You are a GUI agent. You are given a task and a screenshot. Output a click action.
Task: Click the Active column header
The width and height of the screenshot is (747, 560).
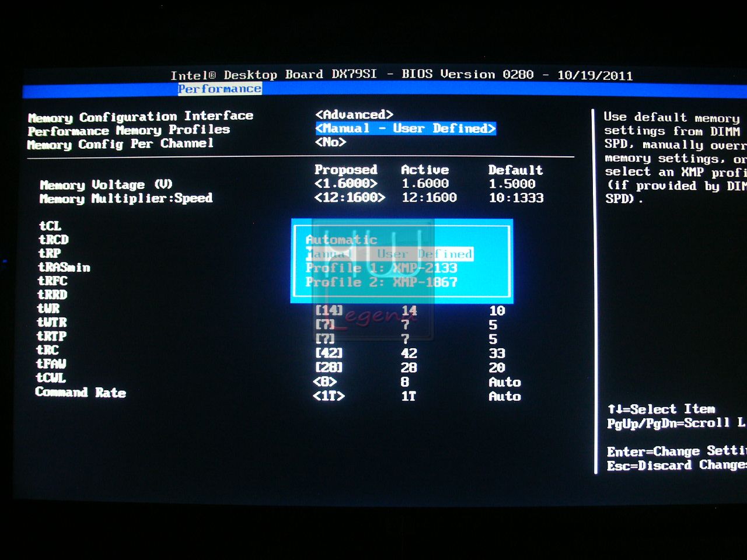425,170
